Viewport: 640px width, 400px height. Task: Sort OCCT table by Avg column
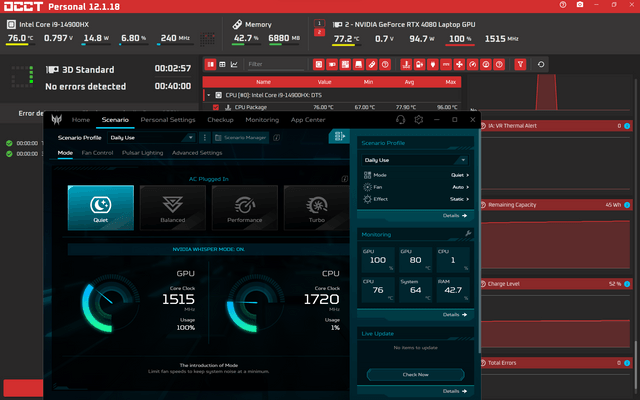pyautogui.click(x=409, y=82)
